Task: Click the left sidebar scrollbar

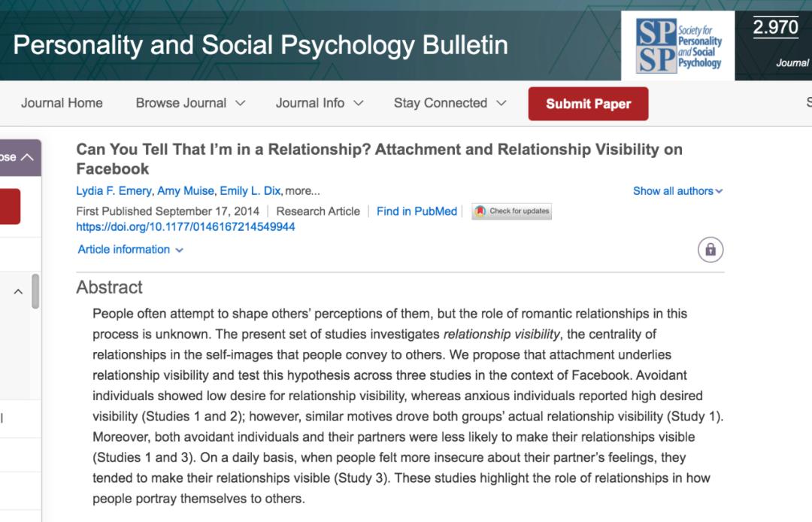Action: tap(35, 291)
